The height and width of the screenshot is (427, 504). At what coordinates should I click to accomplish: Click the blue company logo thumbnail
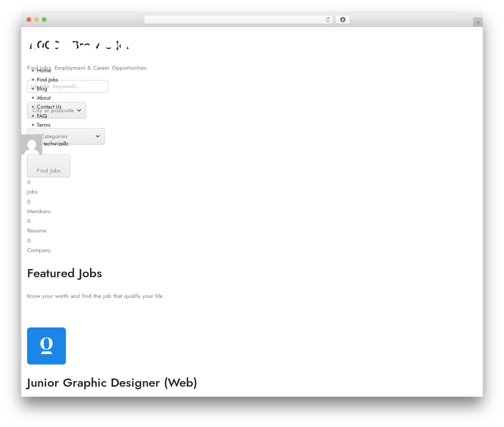(x=46, y=346)
